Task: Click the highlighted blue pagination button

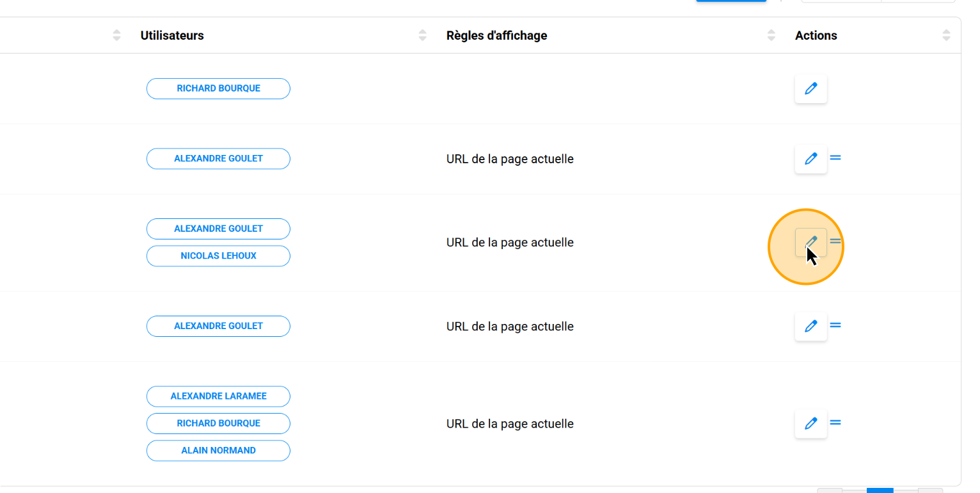Action: (880, 490)
